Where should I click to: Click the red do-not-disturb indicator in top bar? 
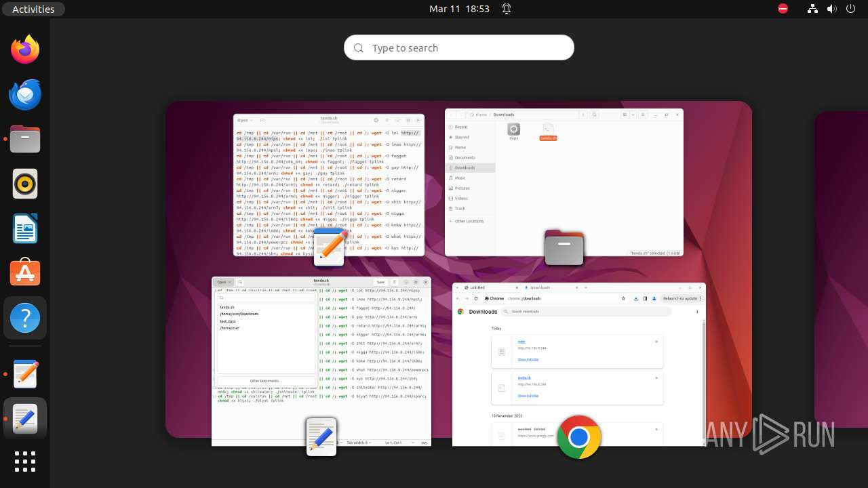click(x=783, y=9)
